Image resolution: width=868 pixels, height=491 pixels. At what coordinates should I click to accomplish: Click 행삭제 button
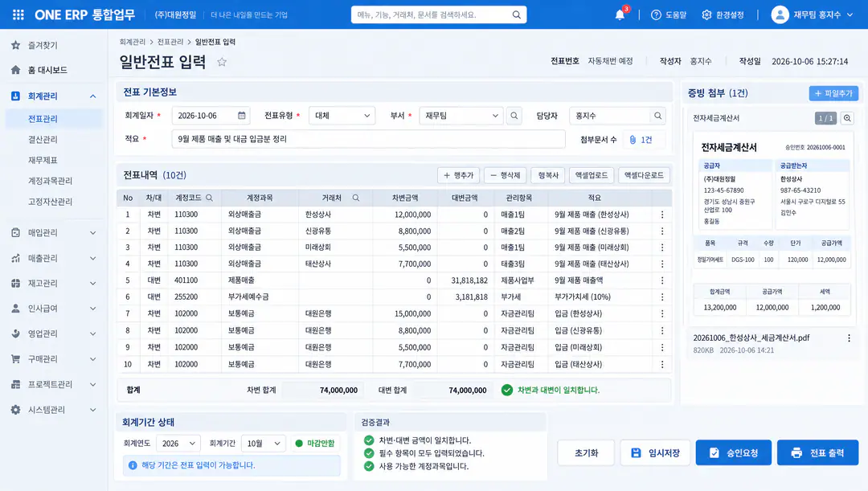click(505, 175)
